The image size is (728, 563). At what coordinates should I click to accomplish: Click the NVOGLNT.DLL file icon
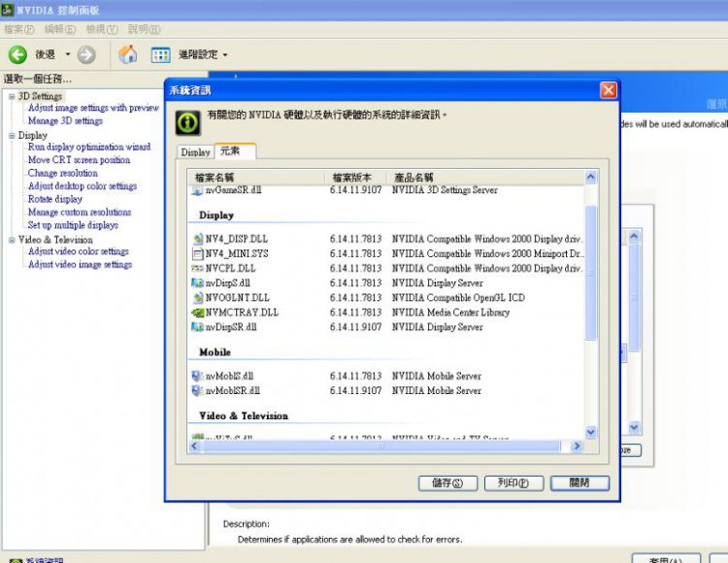[198, 298]
